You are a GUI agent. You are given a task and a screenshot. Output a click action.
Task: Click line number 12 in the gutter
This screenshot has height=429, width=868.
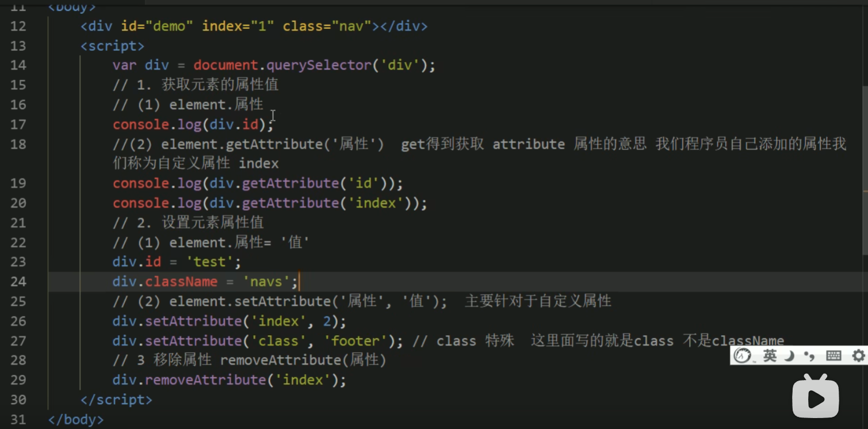coord(18,26)
